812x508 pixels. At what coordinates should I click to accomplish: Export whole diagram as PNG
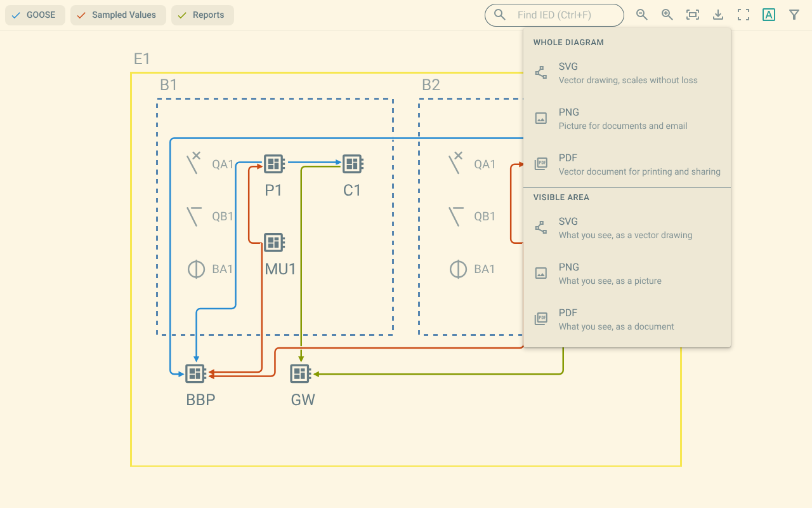click(x=627, y=119)
